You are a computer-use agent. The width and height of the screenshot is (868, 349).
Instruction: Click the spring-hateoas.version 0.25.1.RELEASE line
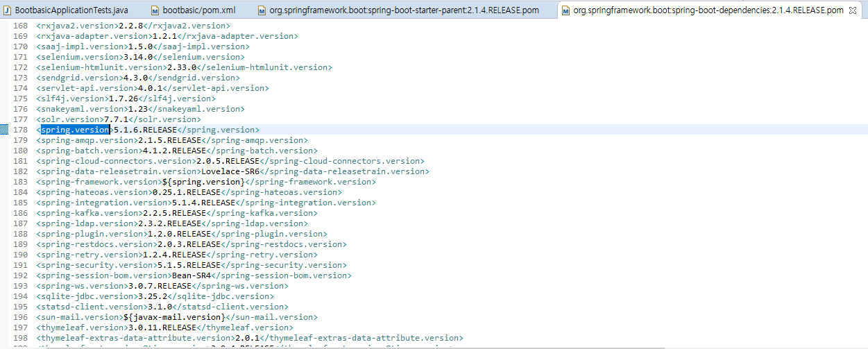point(189,192)
